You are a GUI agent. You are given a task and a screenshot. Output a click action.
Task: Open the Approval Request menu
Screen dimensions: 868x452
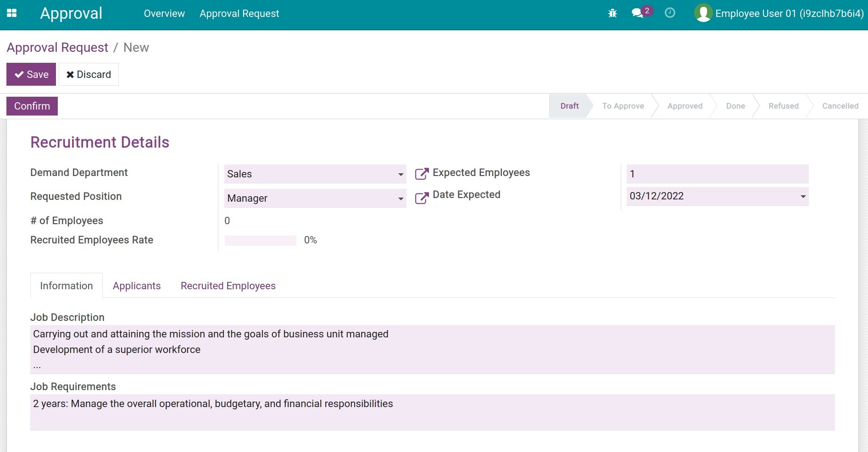pos(239,13)
